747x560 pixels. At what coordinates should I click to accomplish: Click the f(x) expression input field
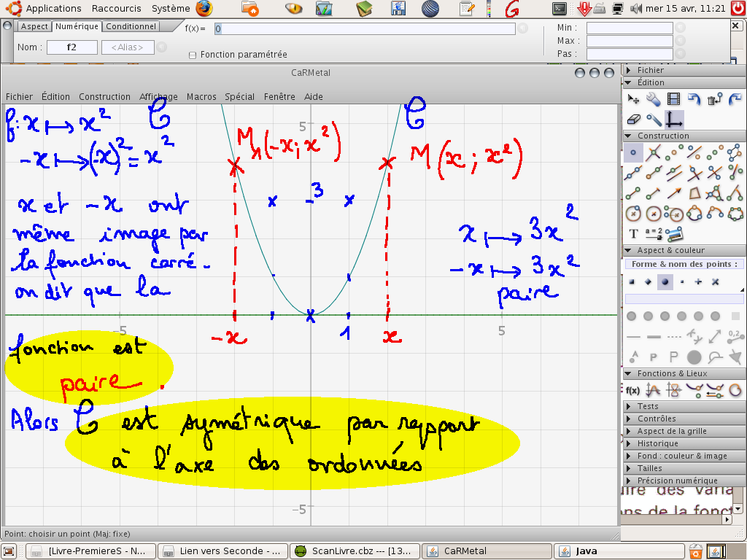(363, 28)
